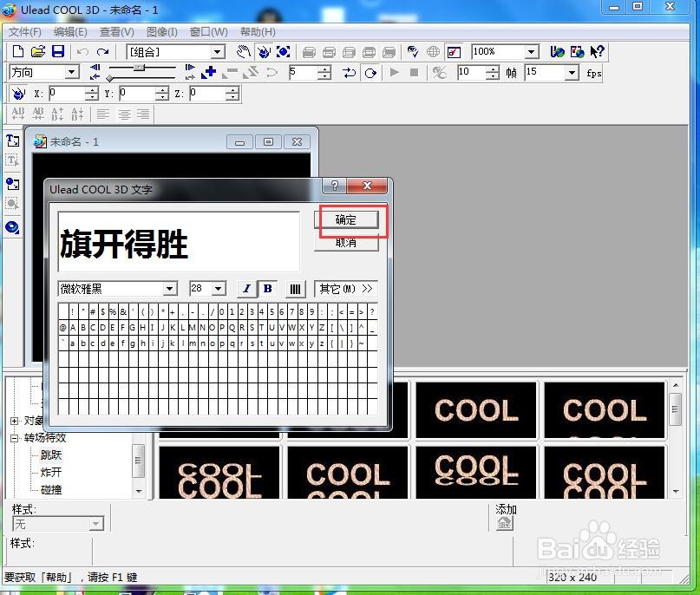Toggle the vertical text bars button
This screenshot has height=595, width=700.
[x=295, y=289]
